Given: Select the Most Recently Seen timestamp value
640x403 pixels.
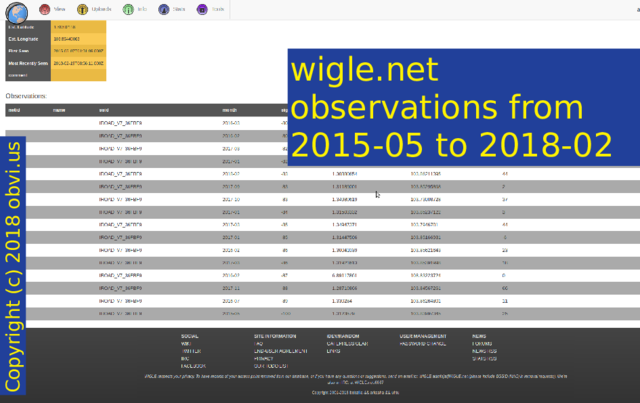Looking at the screenshot, I should coord(78,63).
